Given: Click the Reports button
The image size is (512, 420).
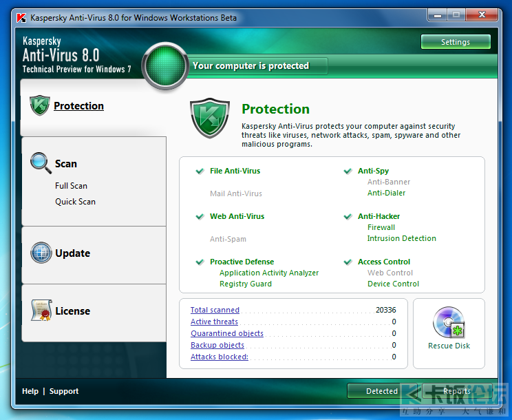Looking at the screenshot, I should coord(457,391).
